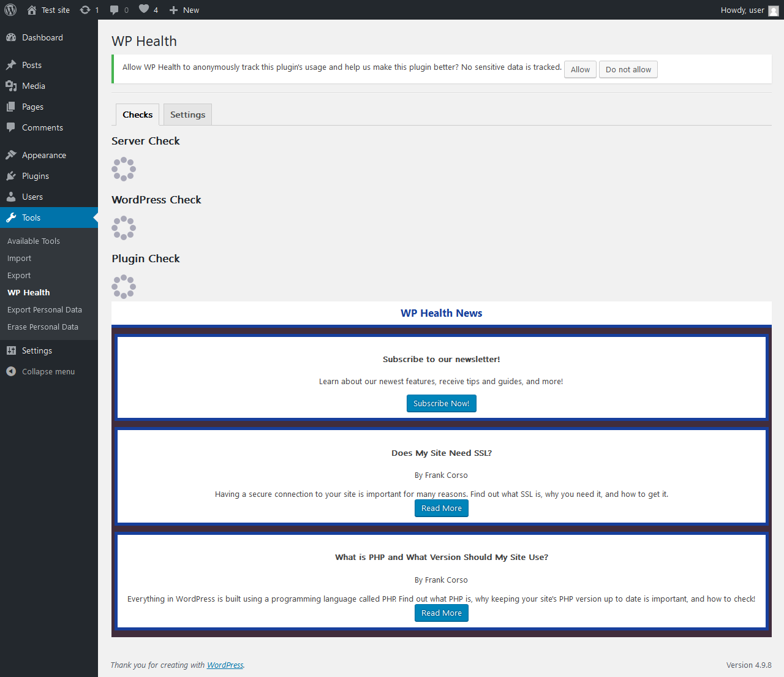The width and height of the screenshot is (784, 677).
Task: Click the WordPress Check loading spinner
Action: 124,228
